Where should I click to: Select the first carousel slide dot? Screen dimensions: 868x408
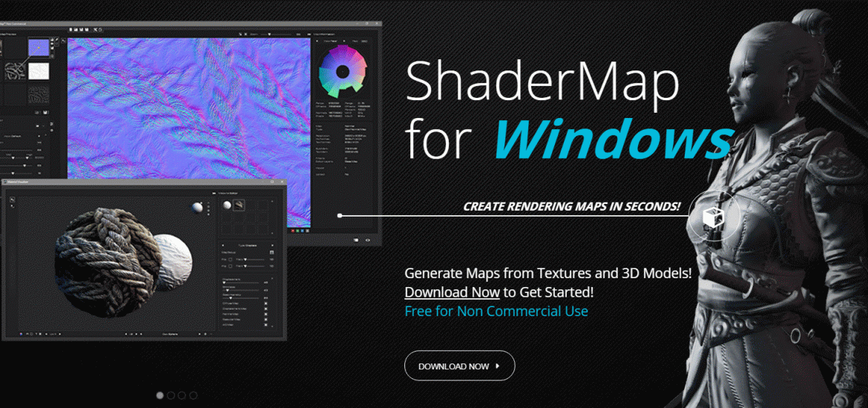pyautogui.click(x=160, y=395)
